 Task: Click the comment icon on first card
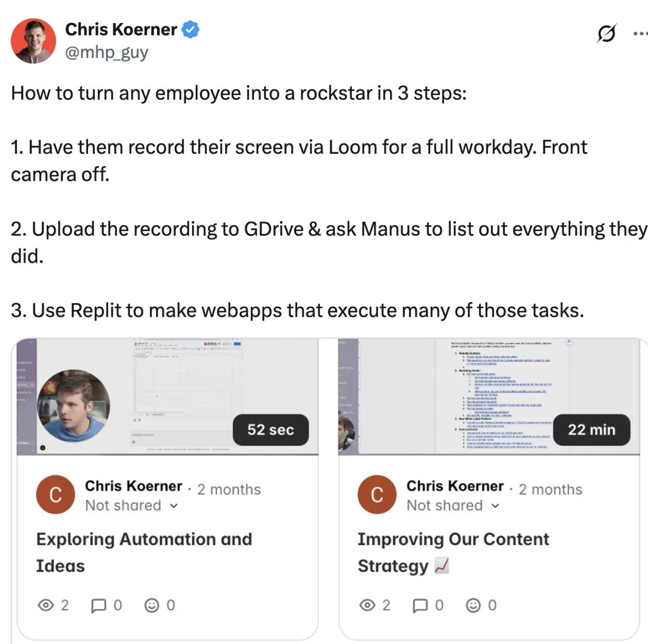pos(98,606)
